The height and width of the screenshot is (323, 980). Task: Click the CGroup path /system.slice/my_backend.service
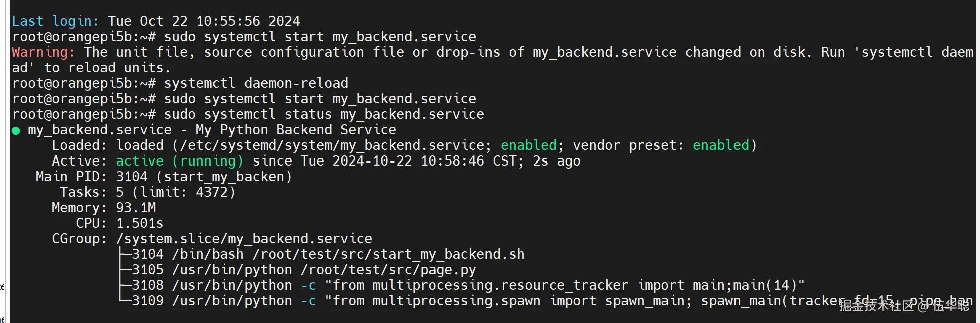click(244, 239)
